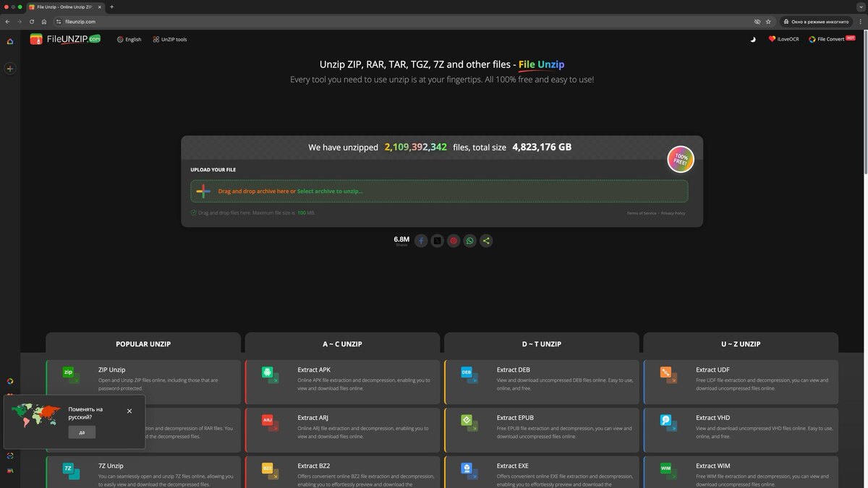Open the Extract EPUB title
This screenshot has width=868, height=488.
tap(515, 418)
